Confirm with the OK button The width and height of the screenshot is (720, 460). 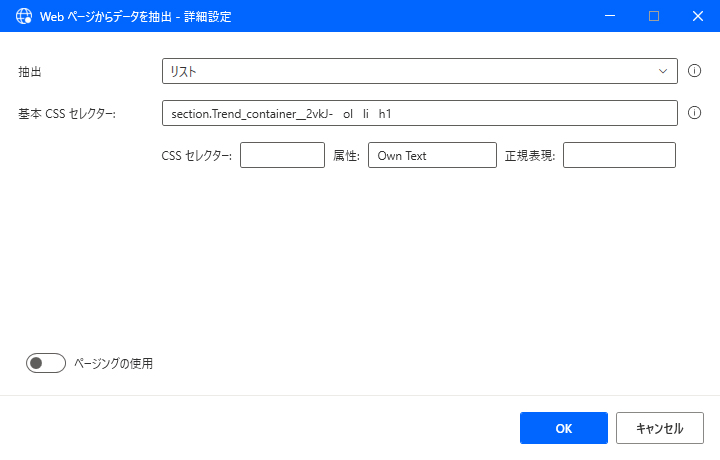[563, 428]
